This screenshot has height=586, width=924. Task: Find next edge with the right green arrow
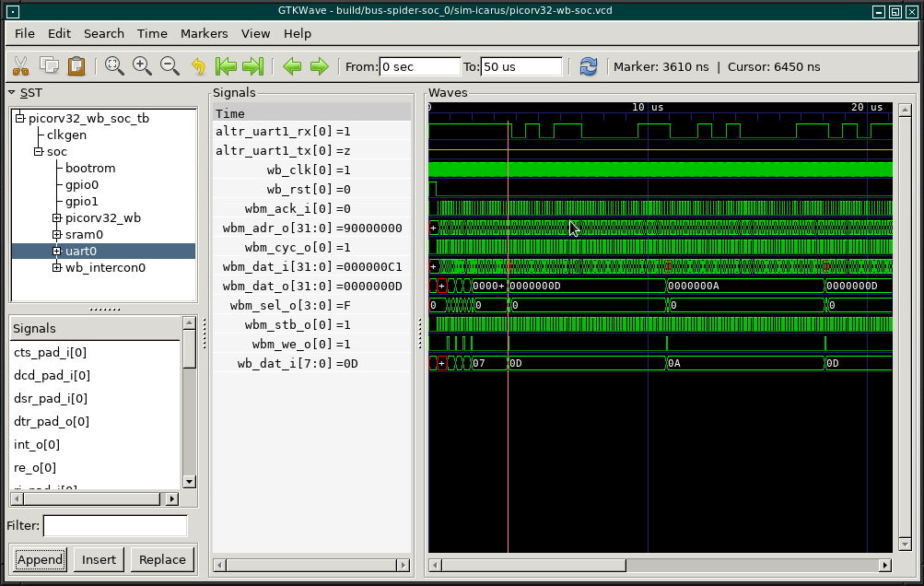[320, 66]
